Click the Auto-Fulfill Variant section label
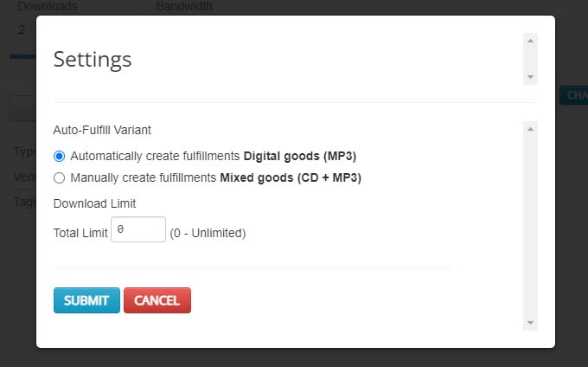This screenshot has width=588, height=367. [x=102, y=130]
